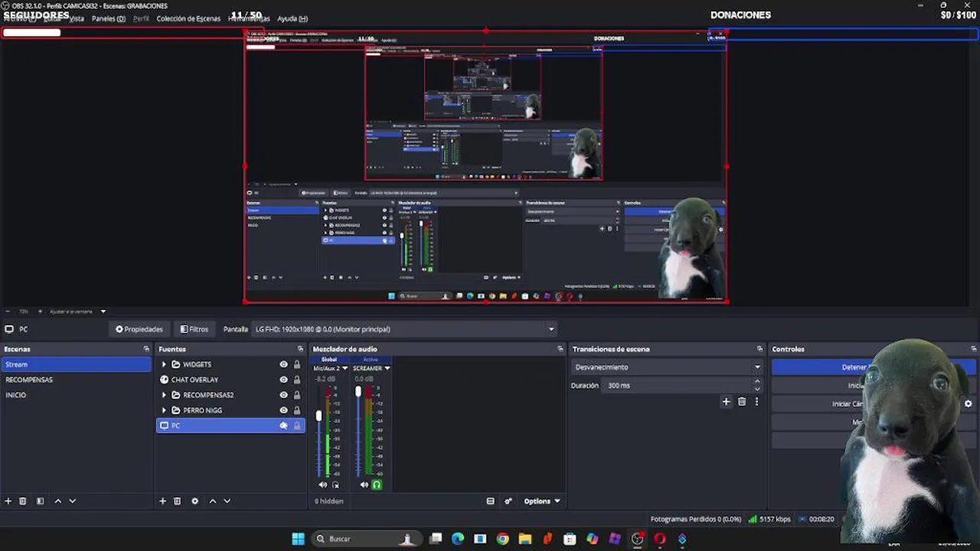The width and height of the screenshot is (980, 551).
Task: Expand the RECOMPENSAS2 group
Action: (164, 395)
